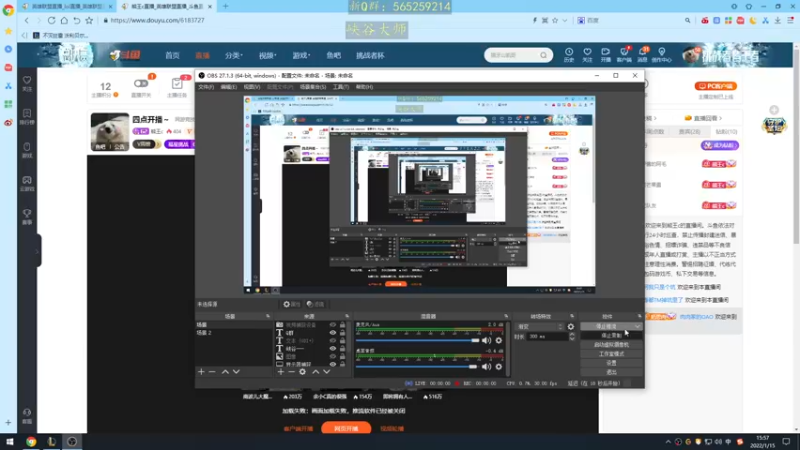This screenshot has height=450, width=800.
Task: Pop out the 混音器 dock panel
Action: point(506,316)
